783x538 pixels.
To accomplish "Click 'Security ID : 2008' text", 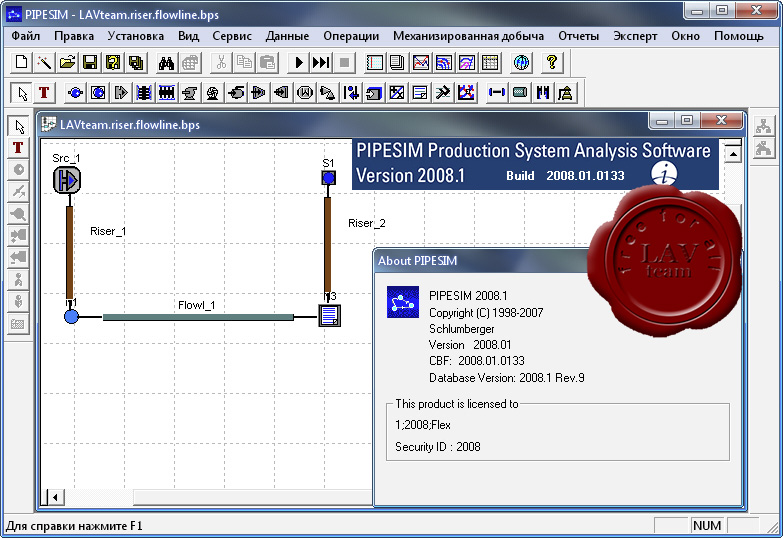I will pos(437,447).
